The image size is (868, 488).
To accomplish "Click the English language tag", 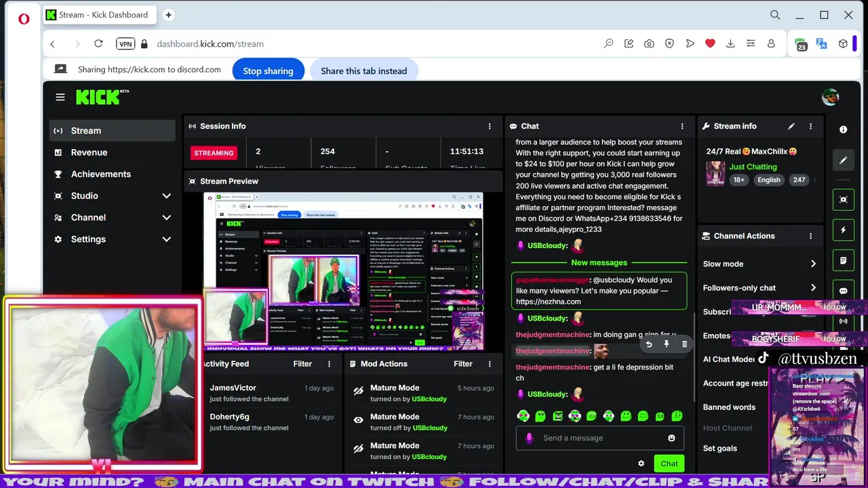I will point(768,180).
